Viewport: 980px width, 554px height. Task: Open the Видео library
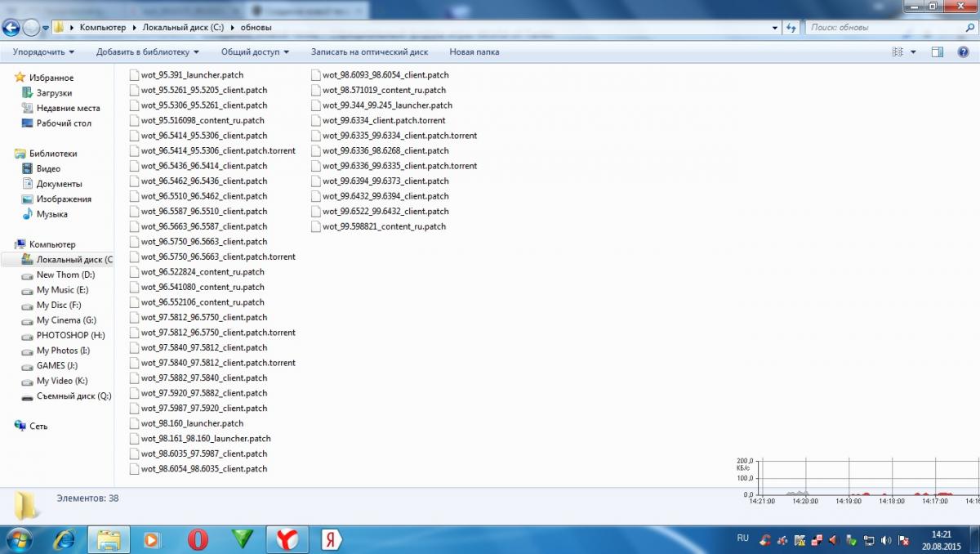48,168
